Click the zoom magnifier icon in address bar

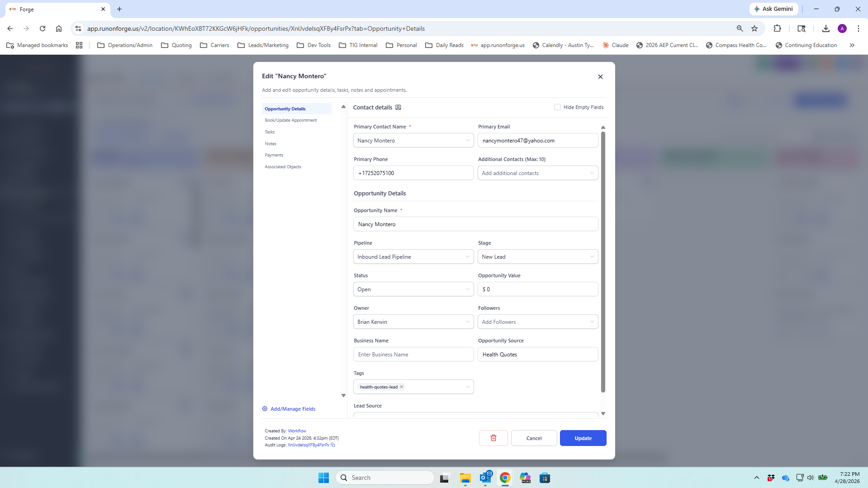(x=740, y=28)
